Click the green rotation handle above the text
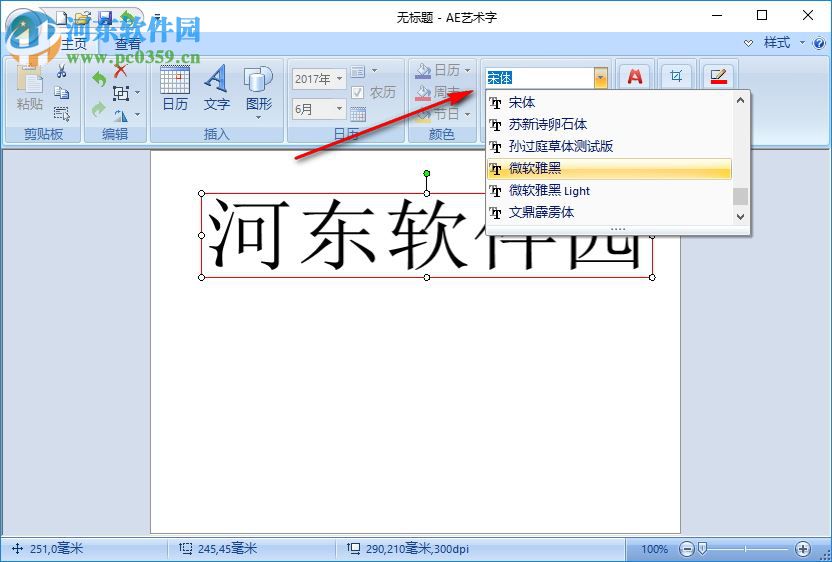Screen dimensions: 832x562 (427, 174)
